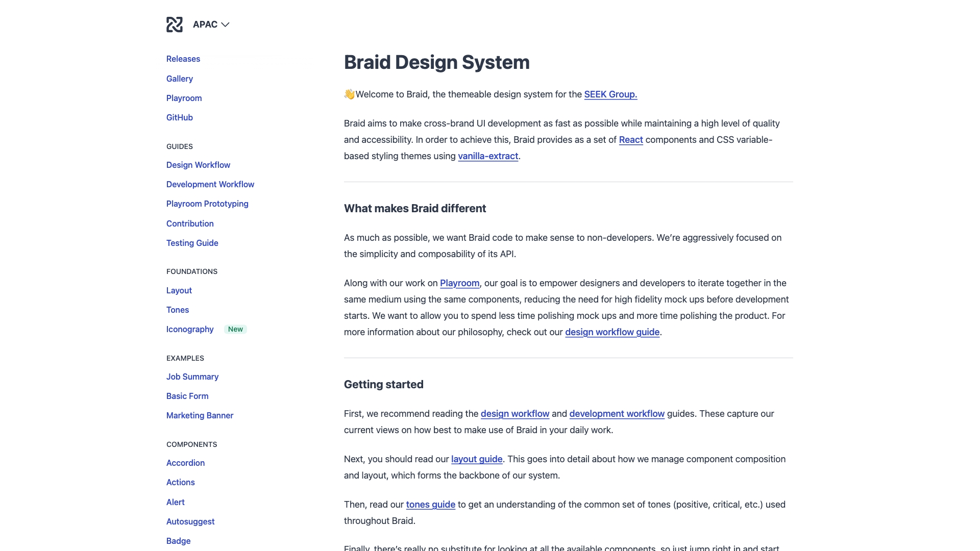
Task: Click the tones guide link in text
Action: pyautogui.click(x=430, y=504)
